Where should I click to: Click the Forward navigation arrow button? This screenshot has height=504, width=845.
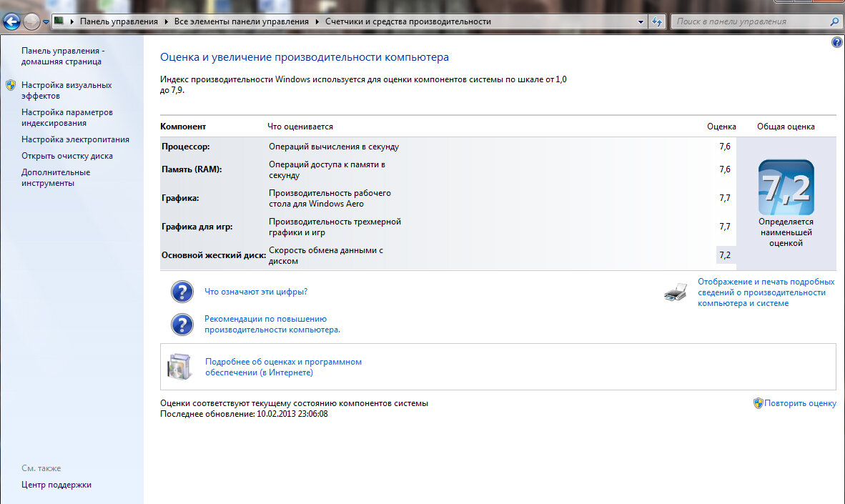point(31,21)
